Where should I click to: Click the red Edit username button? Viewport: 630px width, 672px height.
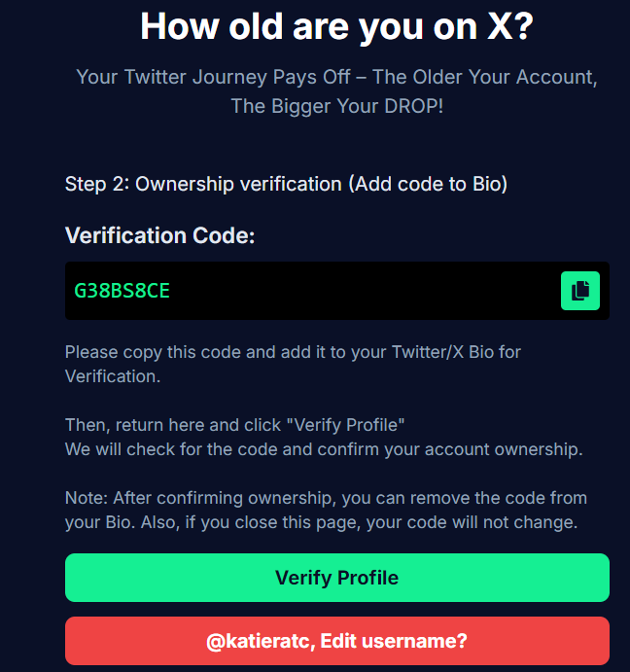pyautogui.click(x=336, y=641)
